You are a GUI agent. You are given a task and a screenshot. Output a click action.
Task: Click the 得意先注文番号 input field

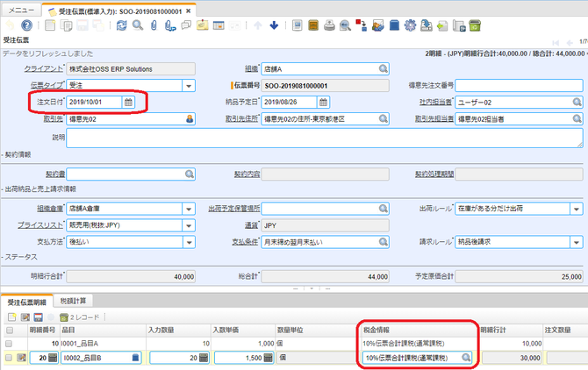[519, 85]
